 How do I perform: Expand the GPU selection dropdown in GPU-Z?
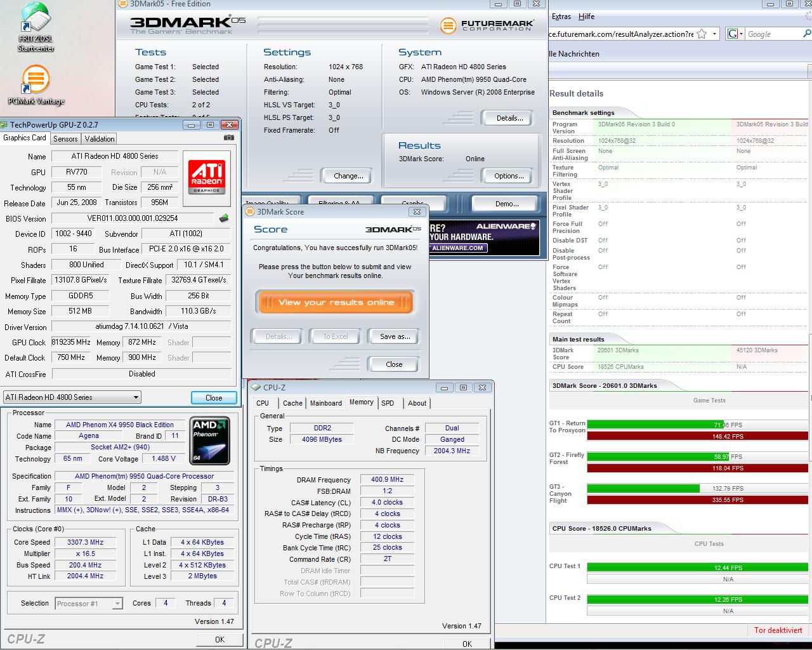click(x=136, y=397)
